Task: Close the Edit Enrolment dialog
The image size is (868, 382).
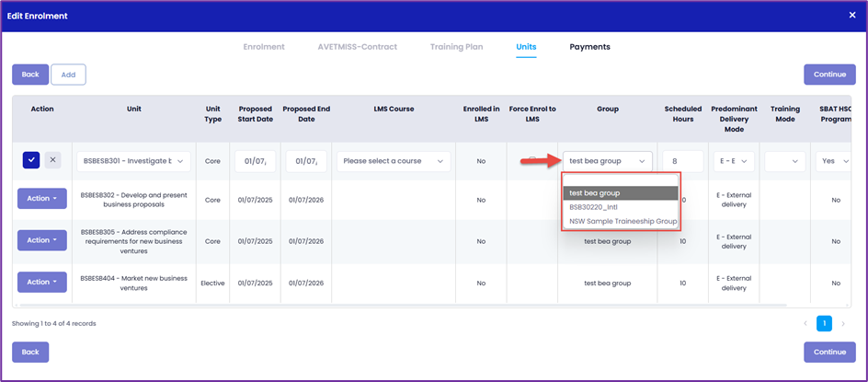Action: click(x=852, y=16)
